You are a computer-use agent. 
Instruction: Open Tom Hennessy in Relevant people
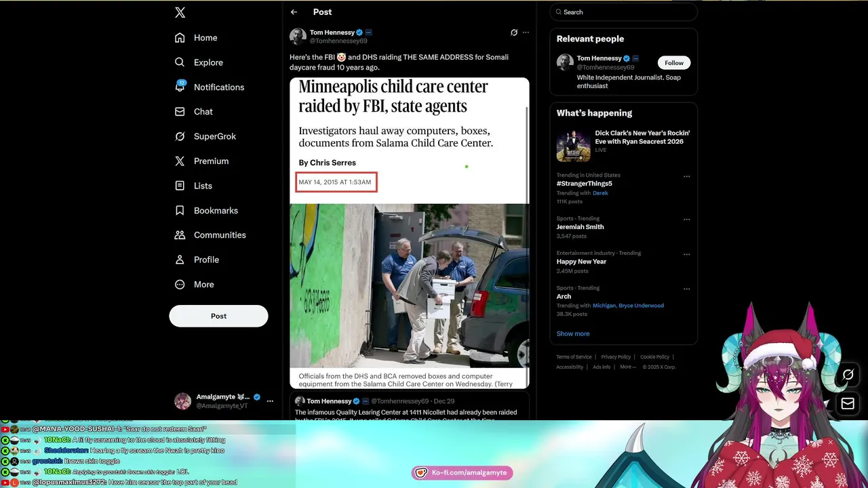click(599, 58)
